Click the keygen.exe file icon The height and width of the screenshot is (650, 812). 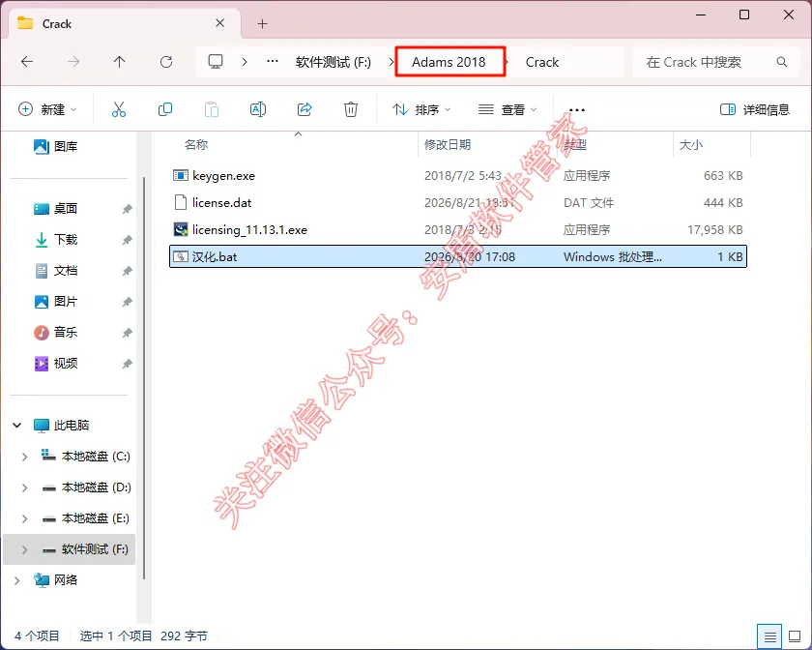point(180,176)
